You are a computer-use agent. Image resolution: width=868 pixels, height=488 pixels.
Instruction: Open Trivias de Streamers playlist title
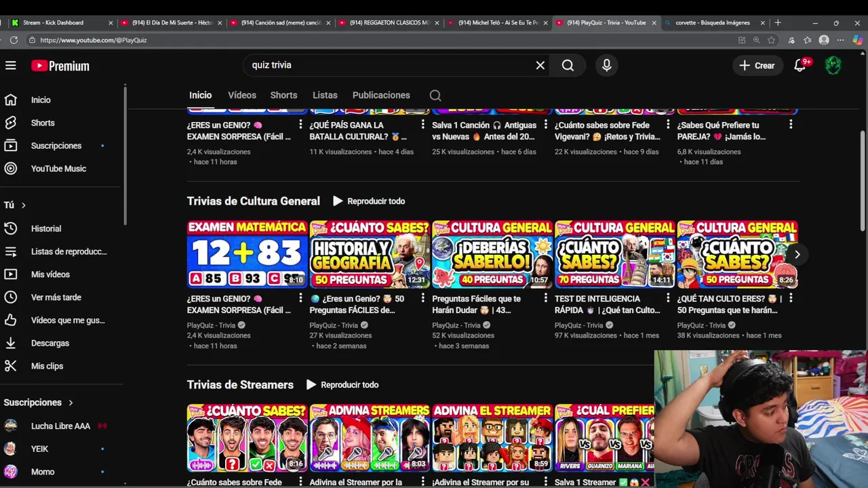[240, 385]
